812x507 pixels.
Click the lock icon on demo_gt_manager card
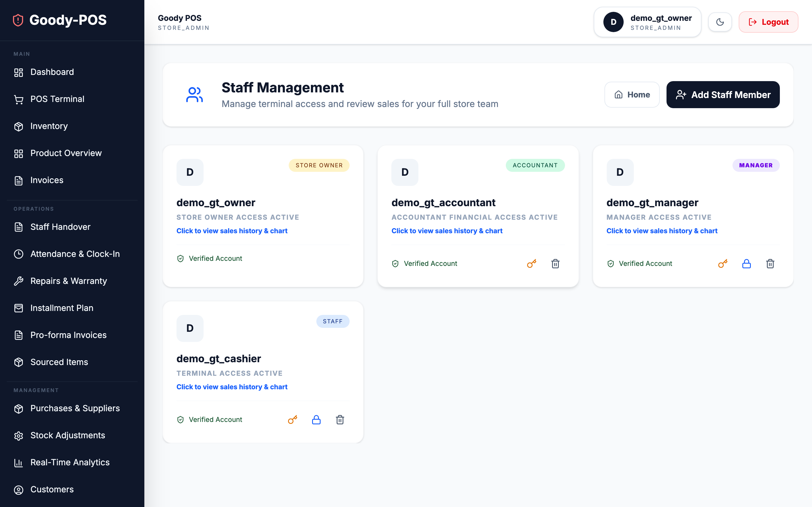(746, 264)
